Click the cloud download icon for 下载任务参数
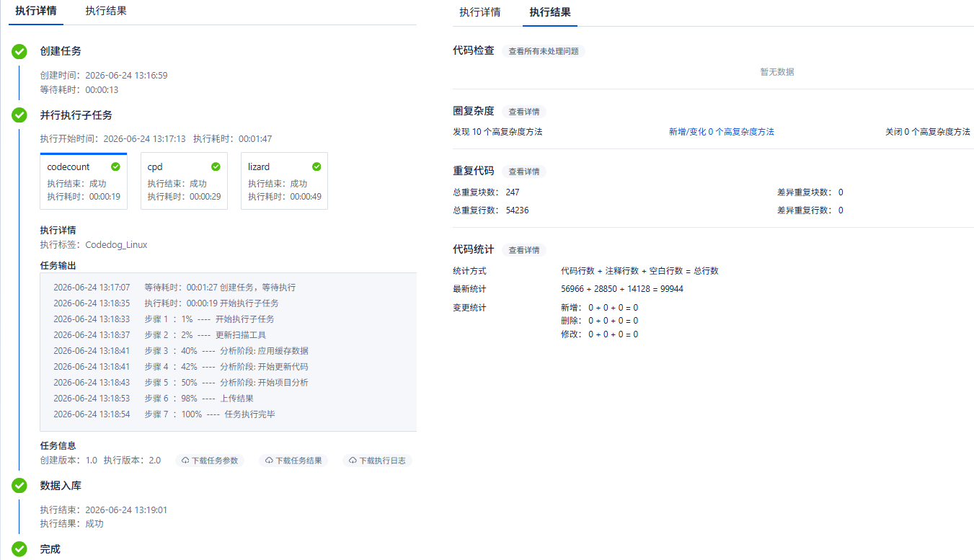Image resolution: width=974 pixels, height=560 pixels. tap(185, 461)
